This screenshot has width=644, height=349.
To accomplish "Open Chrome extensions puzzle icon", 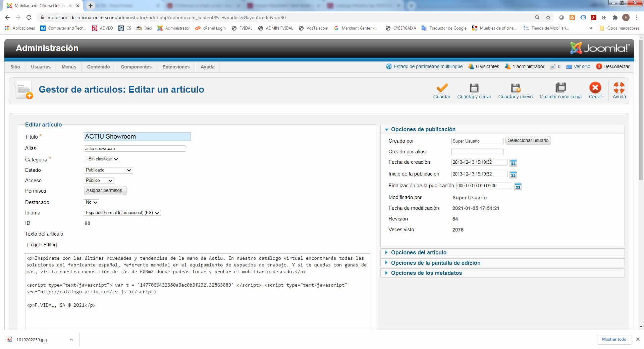I will pos(615,17).
